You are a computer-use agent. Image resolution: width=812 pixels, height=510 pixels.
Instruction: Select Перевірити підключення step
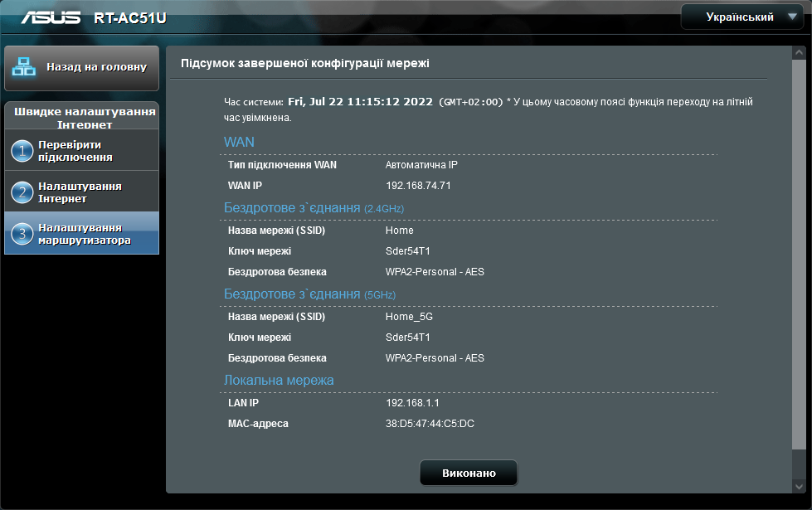[82, 150]
